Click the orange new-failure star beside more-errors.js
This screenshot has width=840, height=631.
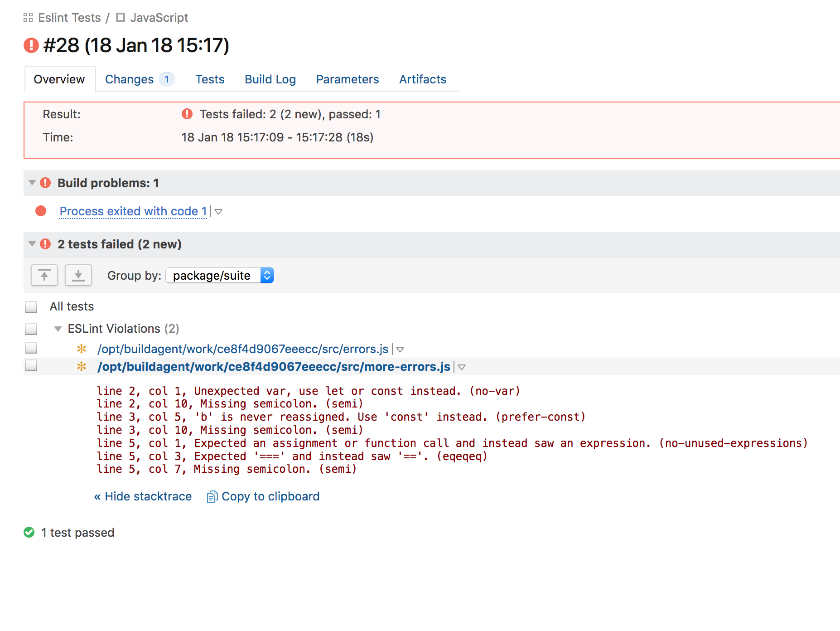click(x=82, y=366)
